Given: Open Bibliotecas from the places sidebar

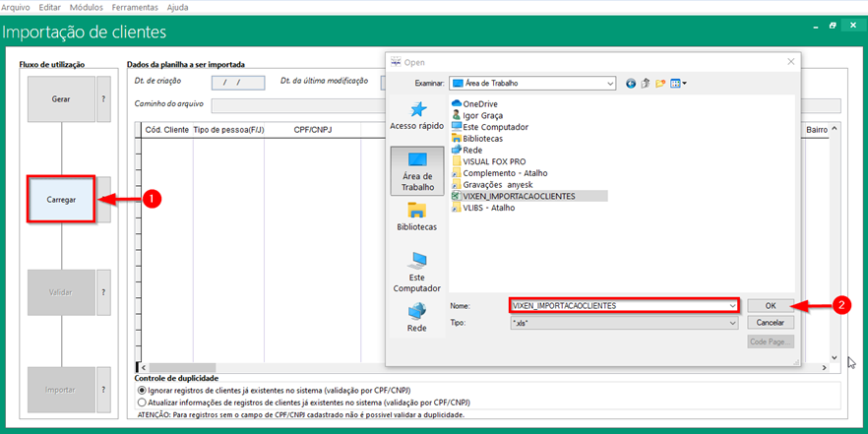Looking at the screenshot, I should click(416, 217).
